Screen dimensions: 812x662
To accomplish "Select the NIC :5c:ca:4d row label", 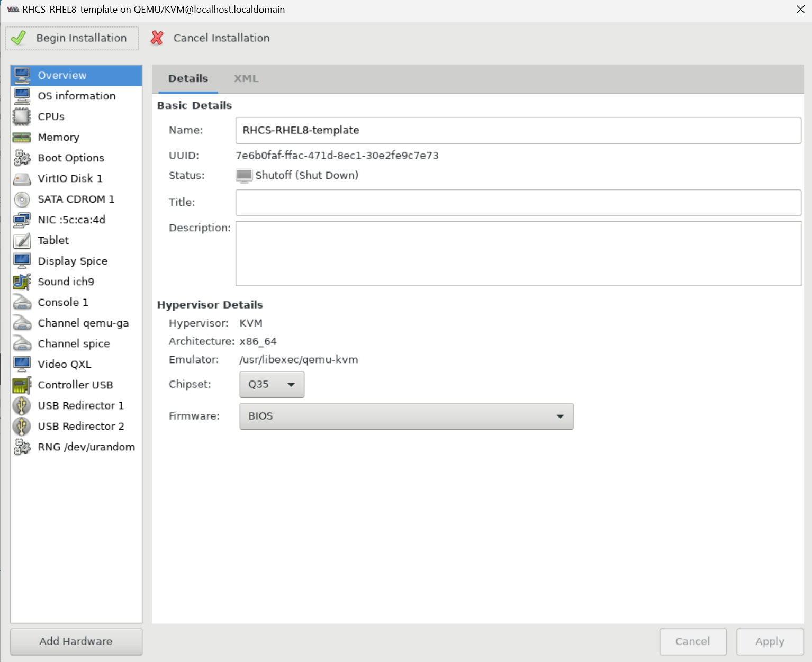I will [x=71, y=220].
